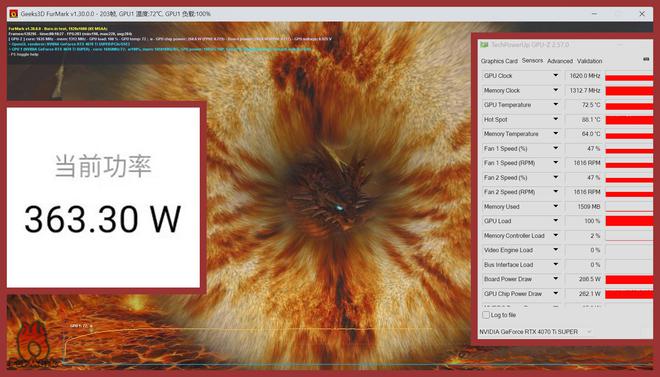This screenshot has height=377, width=660.
Task: Select the Sensors tab
Action: (532, 61)
